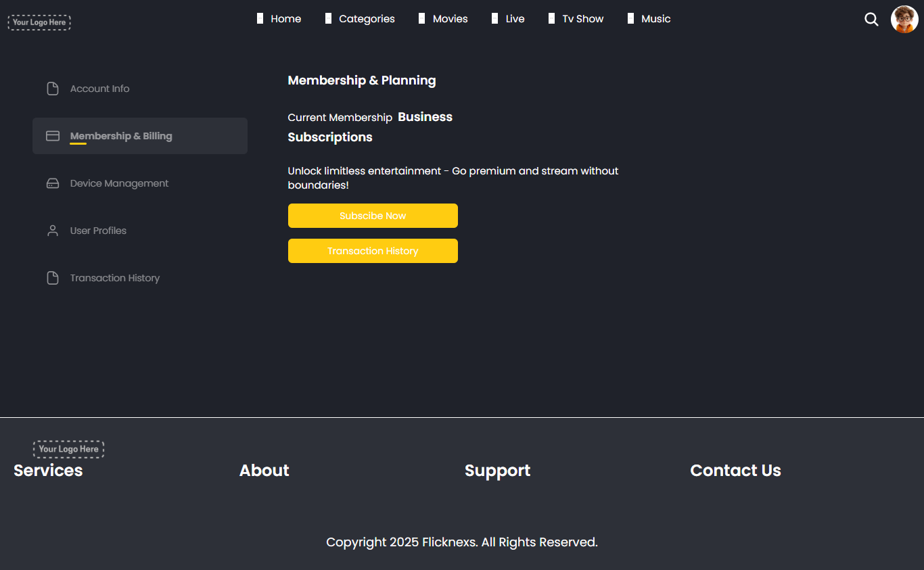
Task: Select the credit card icon for Membership & Billing
Action: pyautogui.click(x=53, y=136)
